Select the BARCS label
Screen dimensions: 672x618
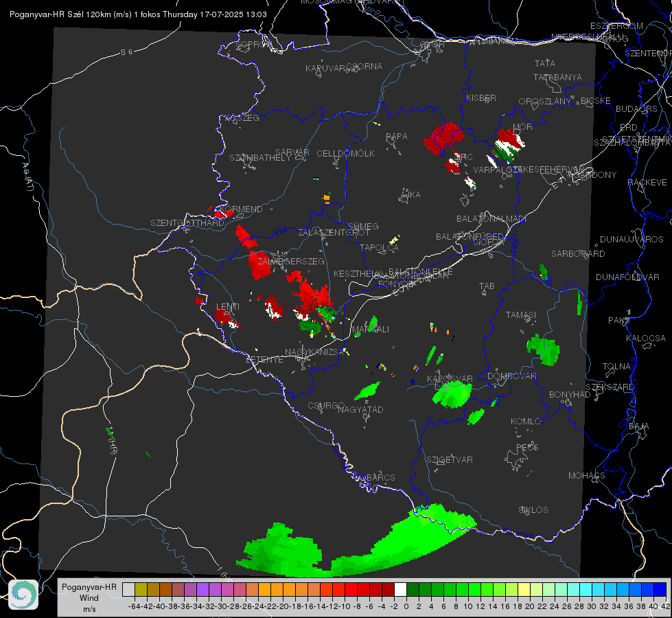pyautogui.click(x=380, y=477)
